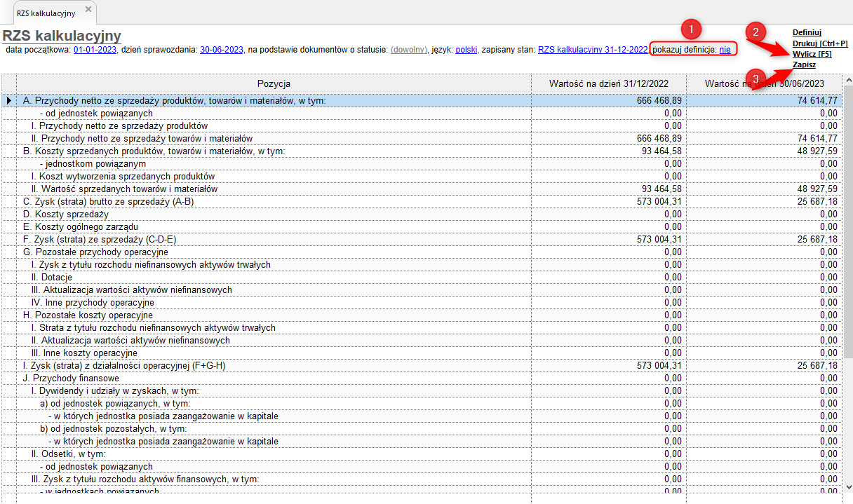
Task: Toggle pokazuj definicje value nie
Action: [725, 50]
